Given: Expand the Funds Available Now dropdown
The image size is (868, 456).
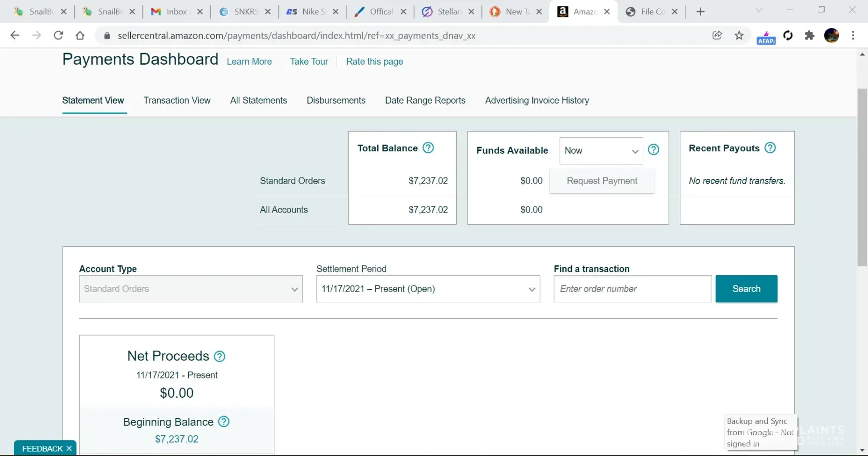Looking at the screenshot, I should [601, 151].
